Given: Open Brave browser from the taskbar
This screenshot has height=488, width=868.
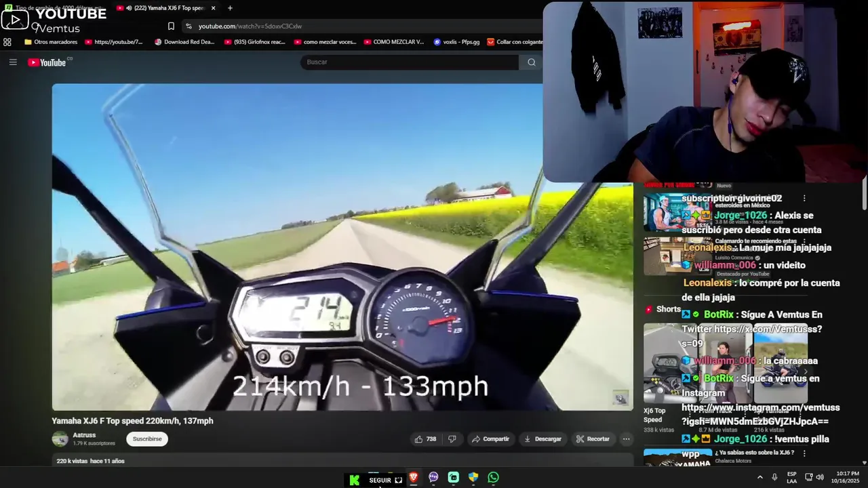Looking at the screenshot, I should [413, 477].
